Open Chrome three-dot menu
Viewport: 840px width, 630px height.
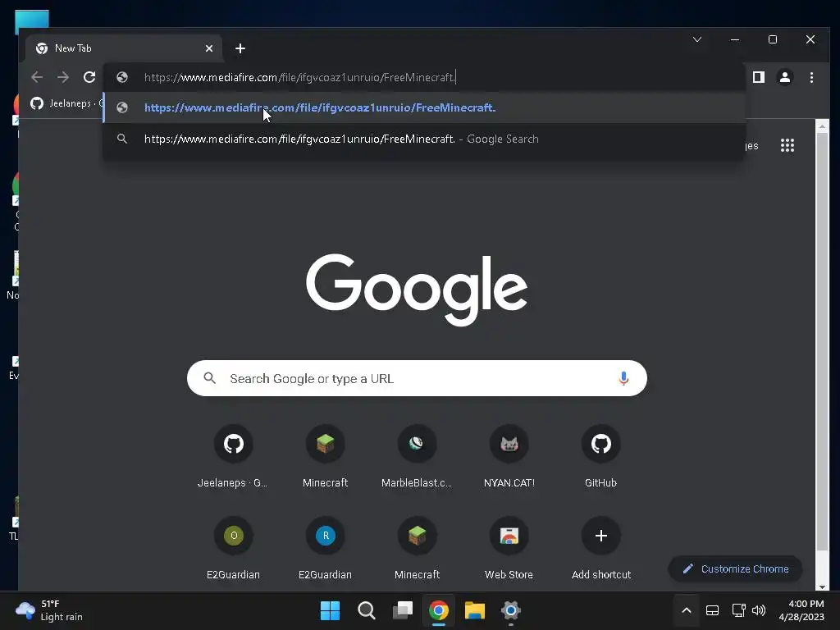pyautogui.click(x=811, y=77)
